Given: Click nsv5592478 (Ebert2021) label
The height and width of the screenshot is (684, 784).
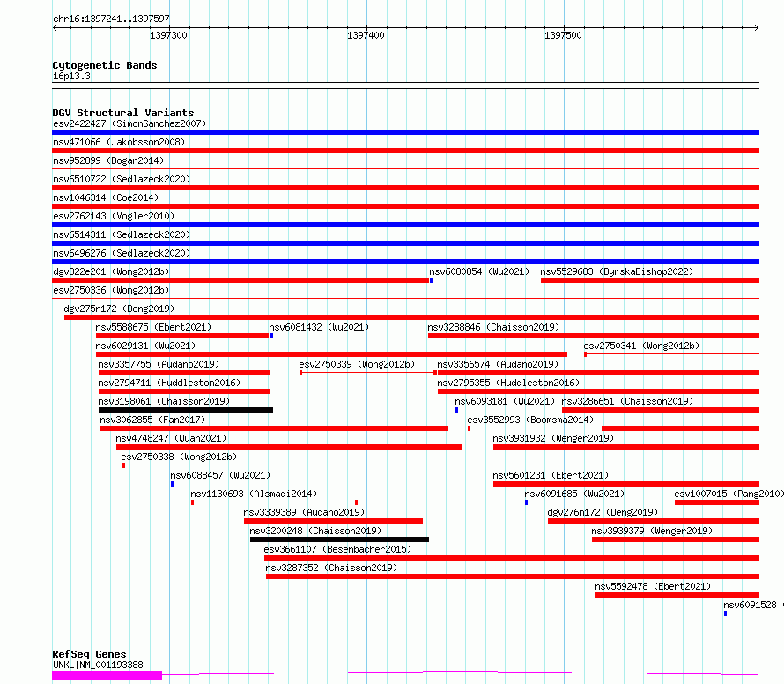Looking at the screenshot, I should pos(653,586).
